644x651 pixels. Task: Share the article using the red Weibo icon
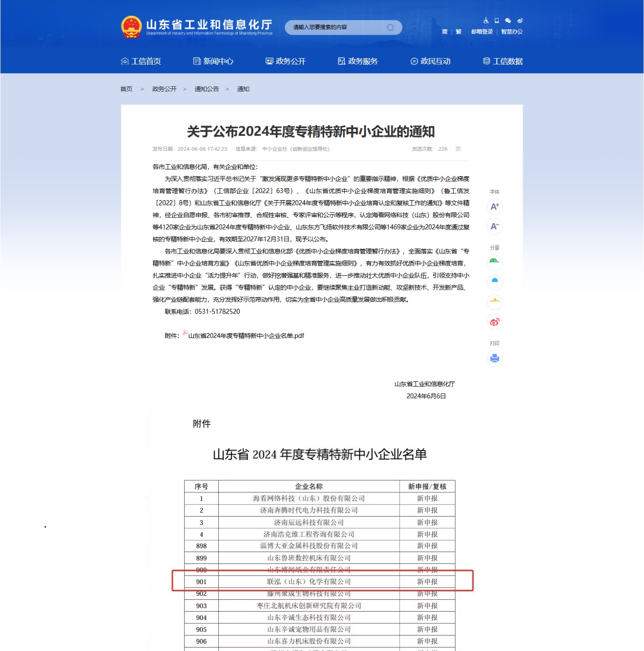pos(494,322)
